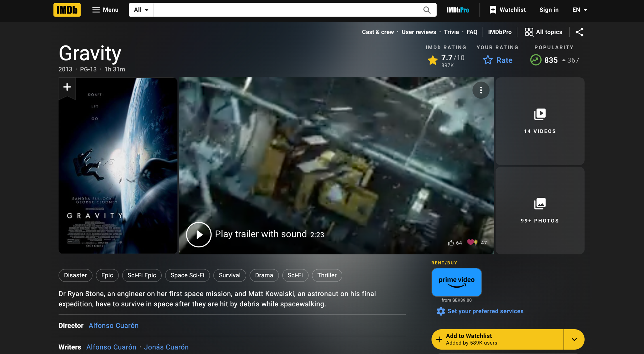Like the trailer with thumbs up
Viewport: 644px width, 354px height.
click(x=454, y=243)
